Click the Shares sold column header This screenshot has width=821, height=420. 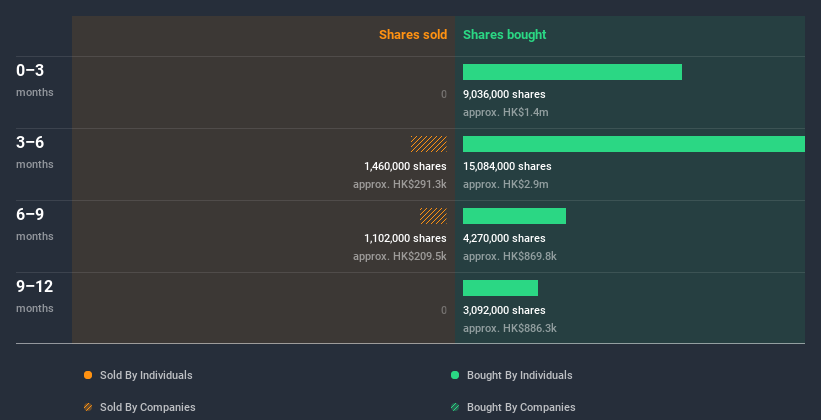tap(413, 35)
